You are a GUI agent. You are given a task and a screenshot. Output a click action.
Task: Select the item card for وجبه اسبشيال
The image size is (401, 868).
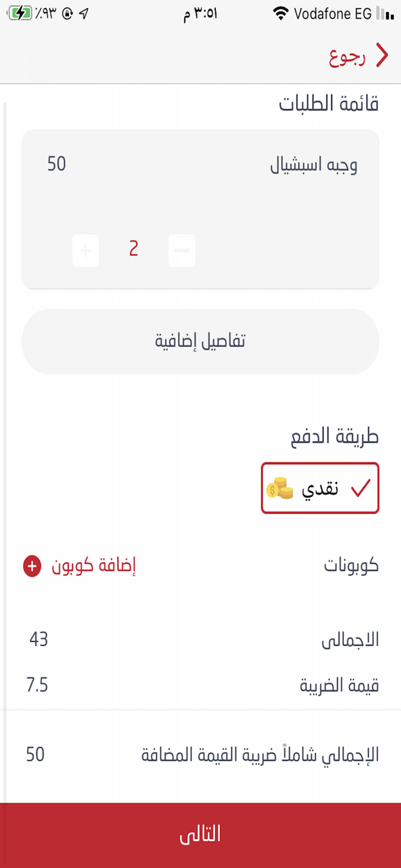200,208
